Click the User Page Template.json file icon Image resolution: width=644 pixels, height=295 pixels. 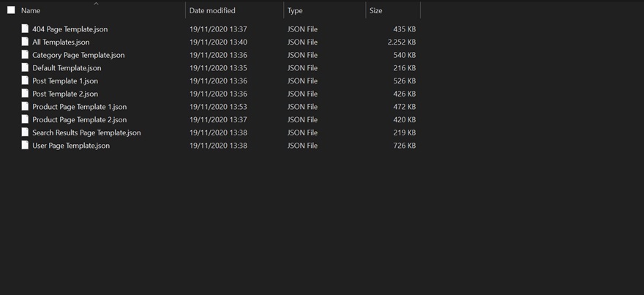click(25, 146)
